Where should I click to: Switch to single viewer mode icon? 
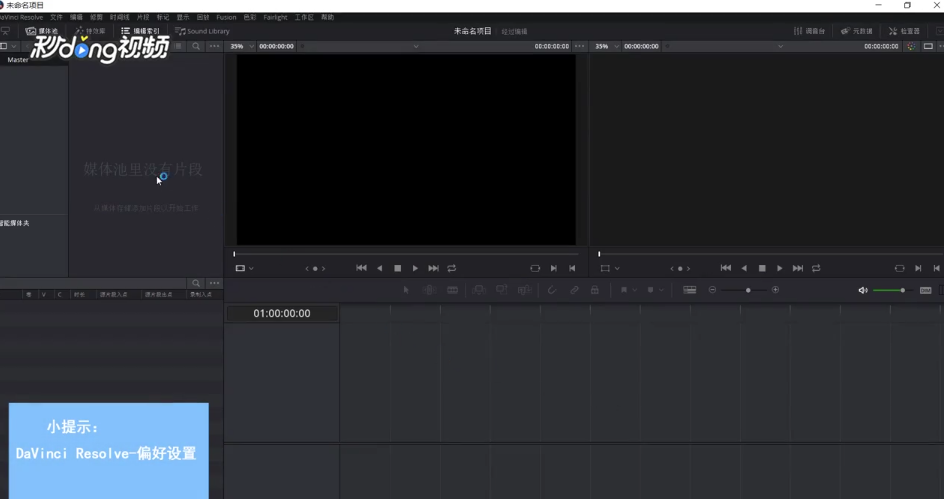click(x=928, y=46)
